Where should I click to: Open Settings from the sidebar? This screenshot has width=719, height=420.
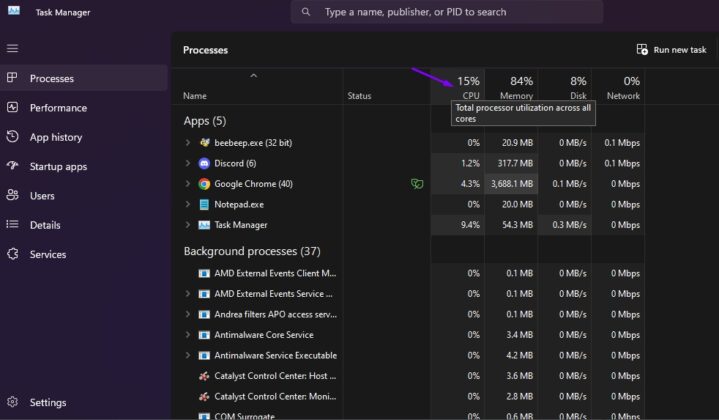84,402
